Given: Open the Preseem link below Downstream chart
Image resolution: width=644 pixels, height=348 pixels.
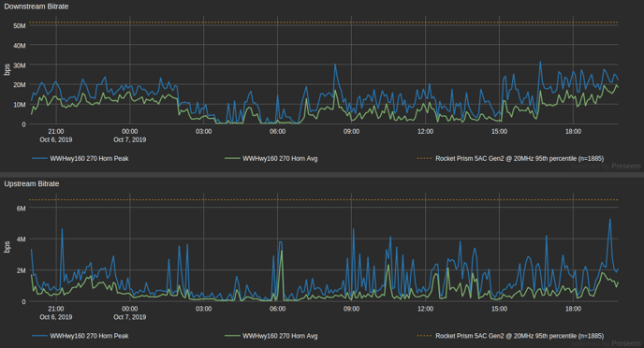Looking at the screenshot, I should [x=626, y=167].
